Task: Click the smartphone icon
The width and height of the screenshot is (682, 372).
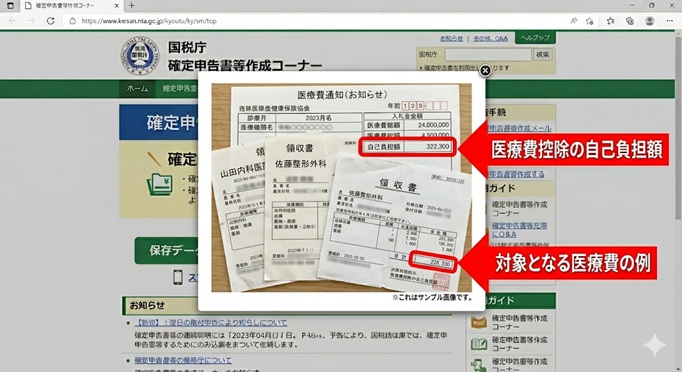Action: coord(178,277)
